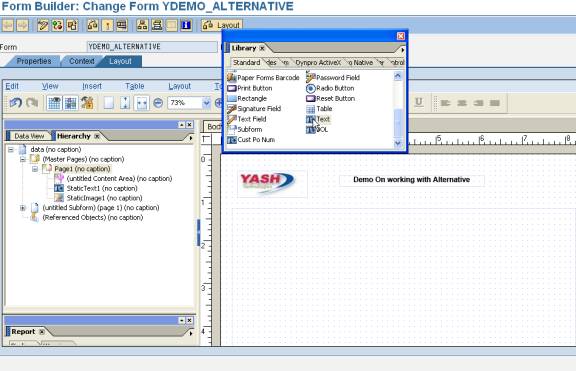Choose the Paper Forms Barcode object
Viewport: 576px width, 371px height.
tap(263, 78)
